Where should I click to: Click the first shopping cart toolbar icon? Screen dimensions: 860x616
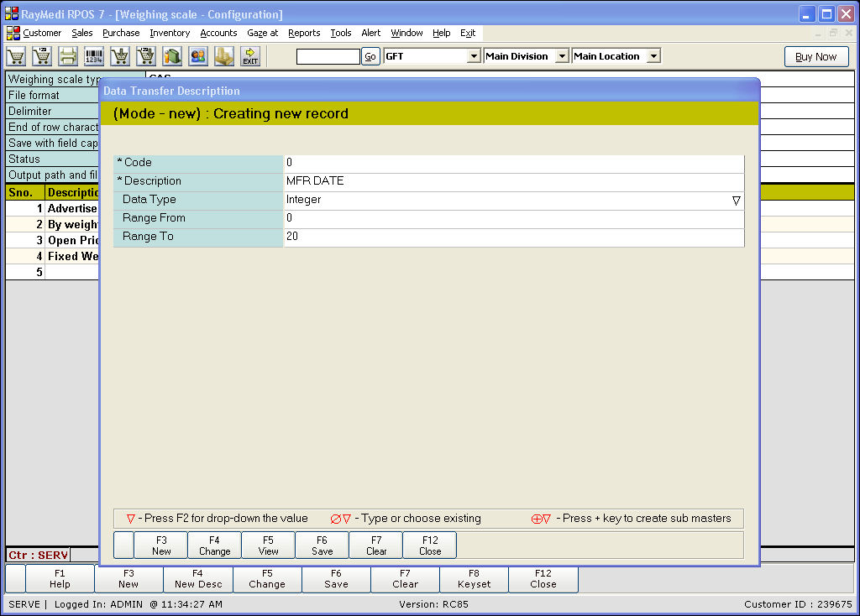click(16, 56)
